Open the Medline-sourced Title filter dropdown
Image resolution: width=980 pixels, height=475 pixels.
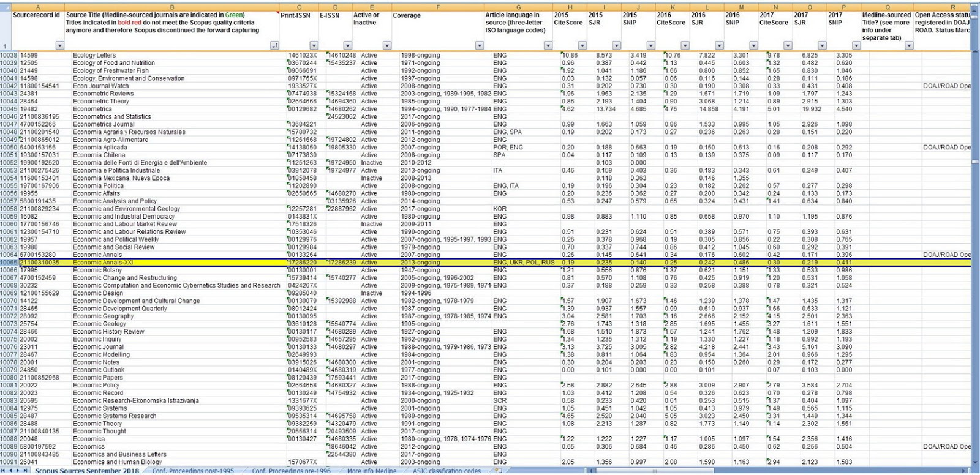(x=909, y=45)
